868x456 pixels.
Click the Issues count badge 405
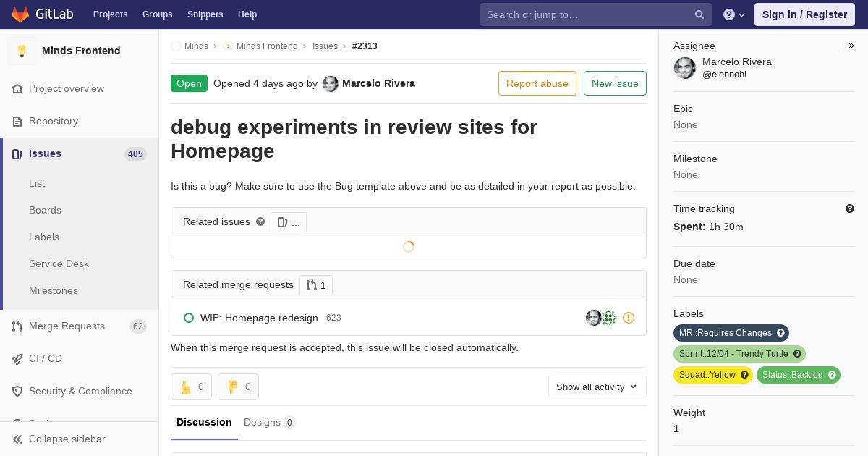click(135, 154)
